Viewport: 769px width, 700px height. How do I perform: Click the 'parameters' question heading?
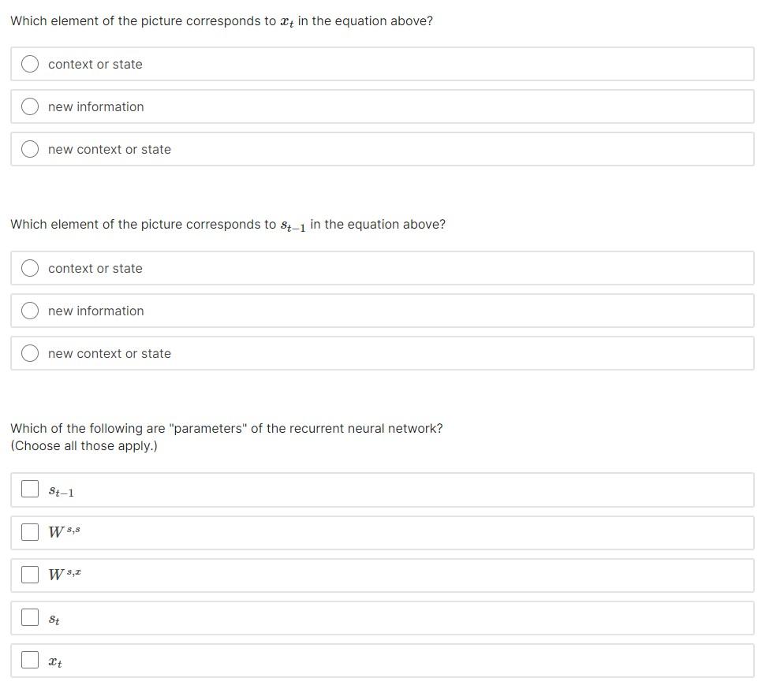pos(226,428)
